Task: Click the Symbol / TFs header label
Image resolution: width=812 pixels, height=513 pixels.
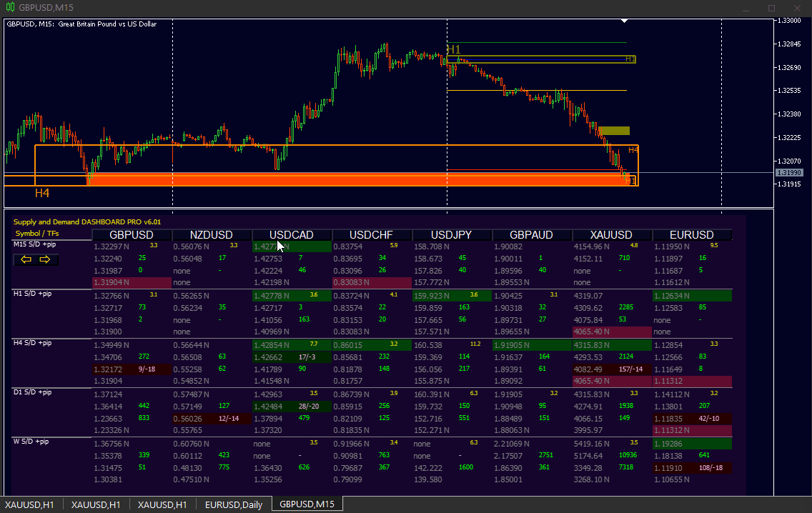Action: click(x=37, y=234)
